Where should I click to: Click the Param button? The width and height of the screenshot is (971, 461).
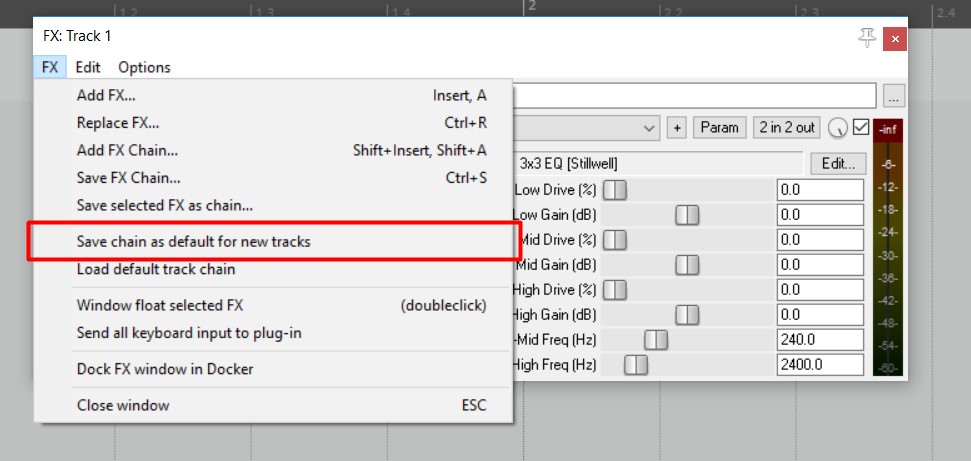(x=719, y=128)
